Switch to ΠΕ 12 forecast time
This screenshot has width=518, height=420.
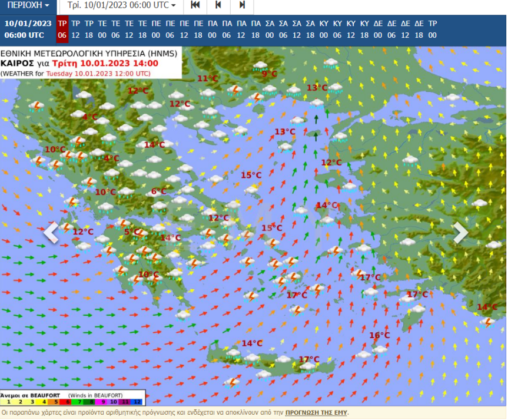pos(184,29)
